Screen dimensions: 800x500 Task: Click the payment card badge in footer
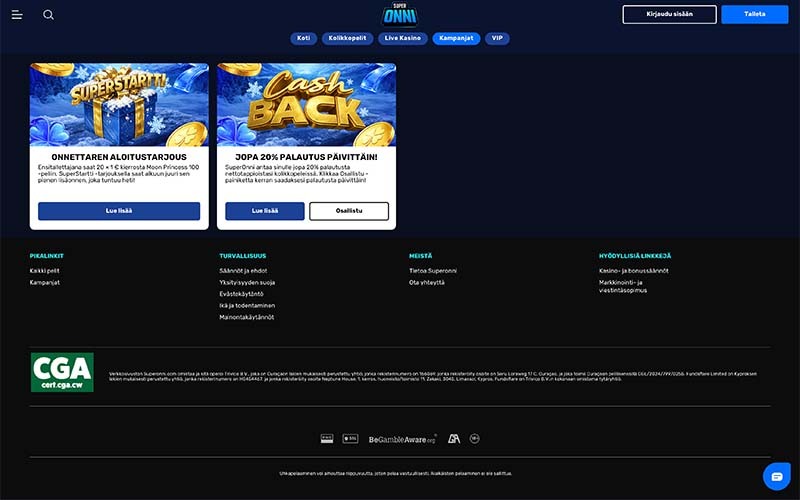[327, 439]
